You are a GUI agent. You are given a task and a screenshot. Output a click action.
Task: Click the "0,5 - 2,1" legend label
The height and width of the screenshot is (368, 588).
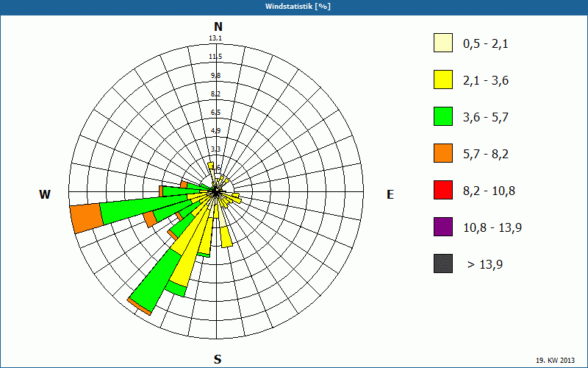pos(486,44)
